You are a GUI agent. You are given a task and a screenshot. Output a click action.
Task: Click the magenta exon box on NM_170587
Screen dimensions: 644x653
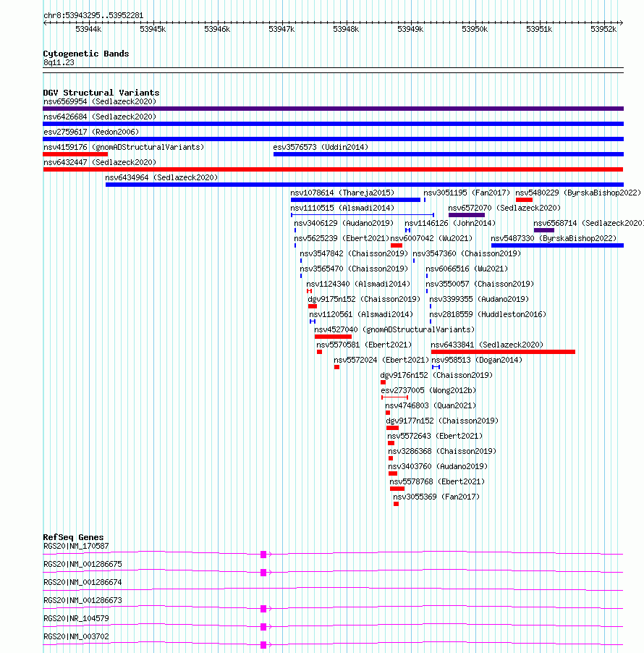[263, 555]
